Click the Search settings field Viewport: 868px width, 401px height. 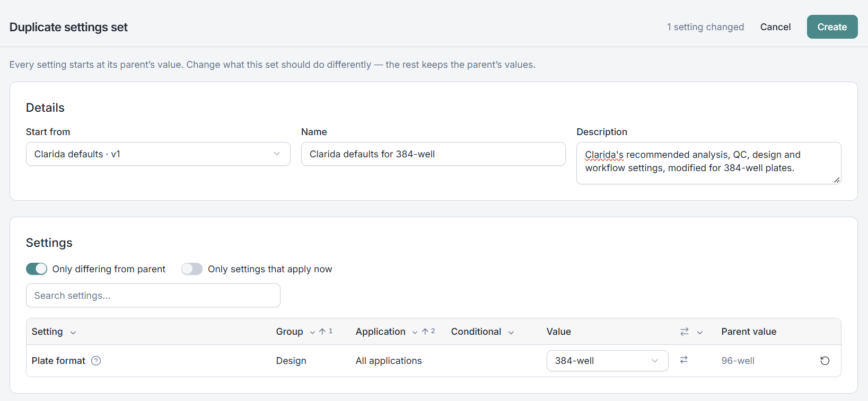(x=153, y=296)
